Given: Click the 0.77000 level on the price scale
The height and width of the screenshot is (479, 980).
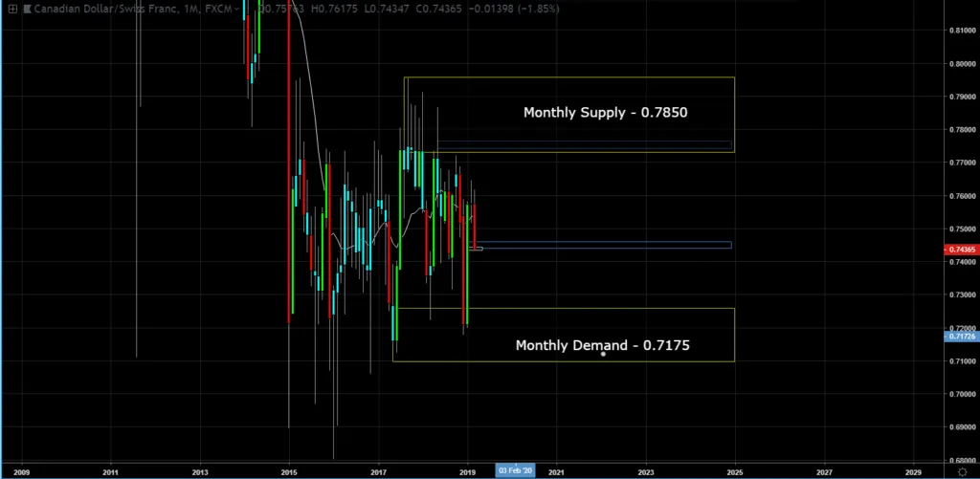Looking at the screenshot, I should coord(963,163).
